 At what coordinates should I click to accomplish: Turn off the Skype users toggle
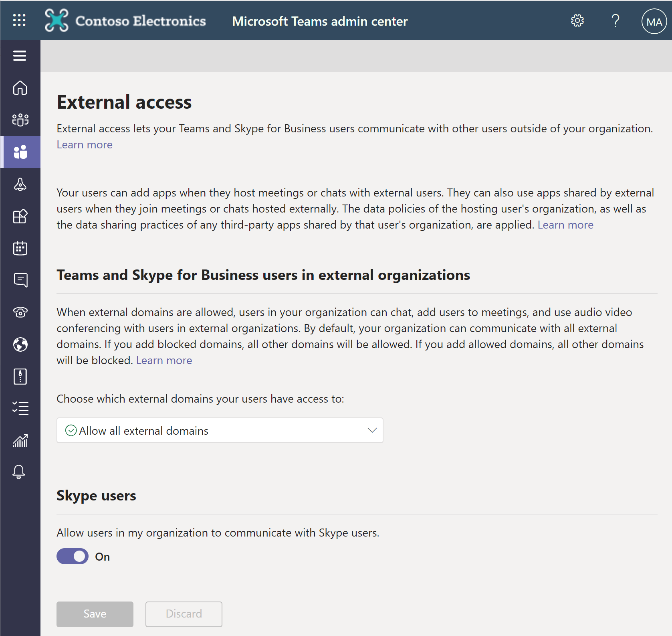click(73, 556)
